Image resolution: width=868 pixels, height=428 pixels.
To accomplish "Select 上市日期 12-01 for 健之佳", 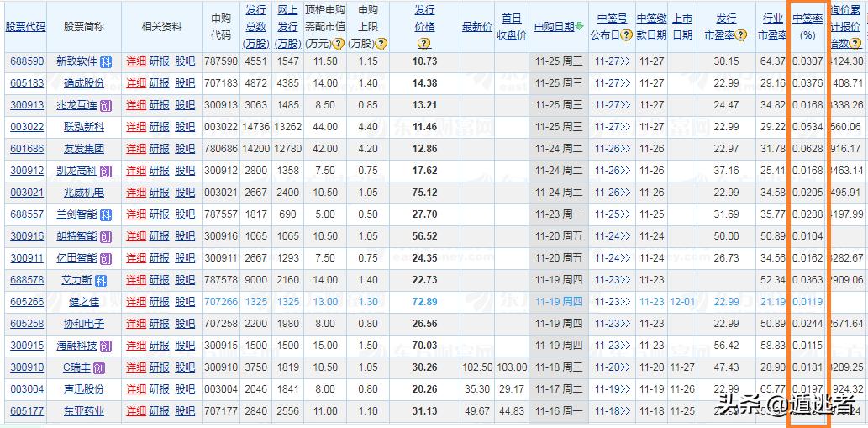I will [682, 303].
